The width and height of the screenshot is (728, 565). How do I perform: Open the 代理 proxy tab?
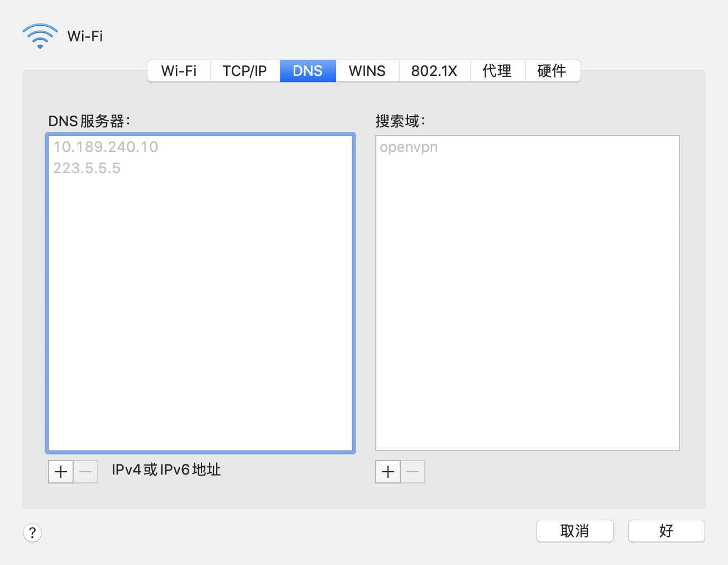(x=497, y=71)
